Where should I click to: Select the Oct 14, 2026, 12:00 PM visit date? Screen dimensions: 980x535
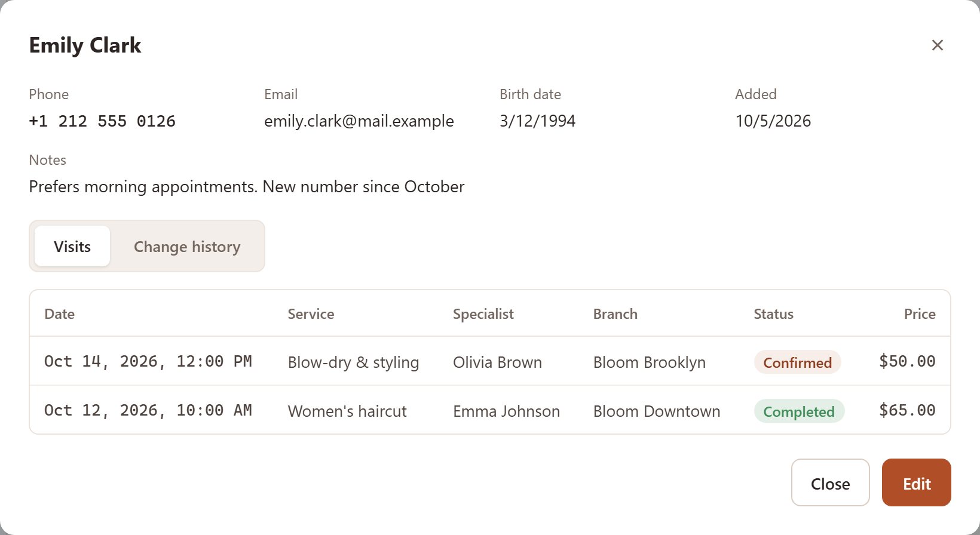(148, 361)
